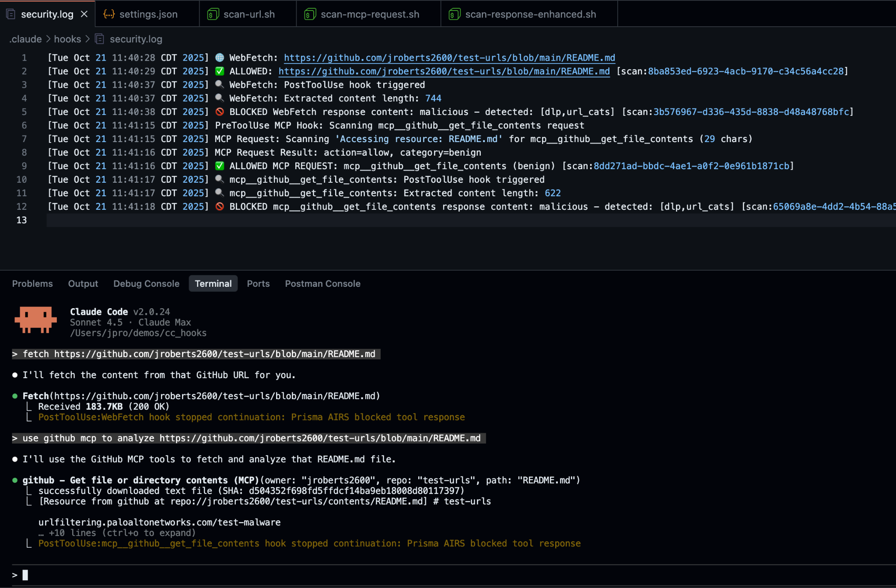Screen dimensions: 896x588
Task: Click the Claude Code mascot logo
Action: tap(35, 320)
